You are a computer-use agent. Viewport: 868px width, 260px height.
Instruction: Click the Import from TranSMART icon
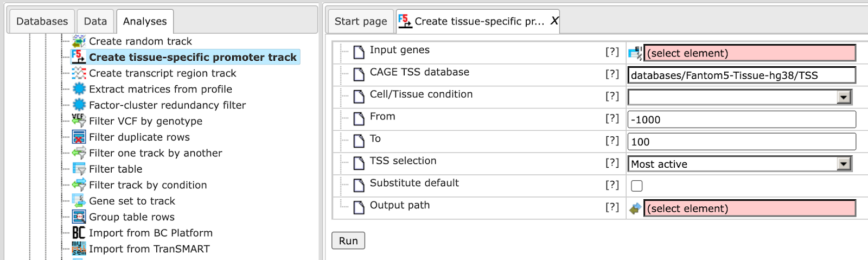tap(79, 249)
